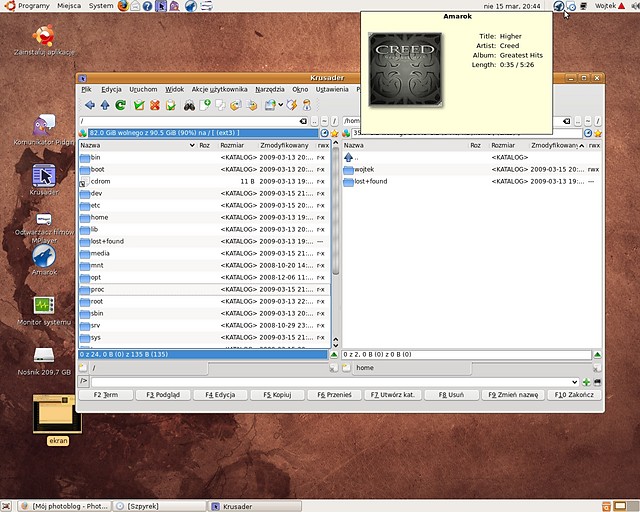Clear the left panel location field

303,121
